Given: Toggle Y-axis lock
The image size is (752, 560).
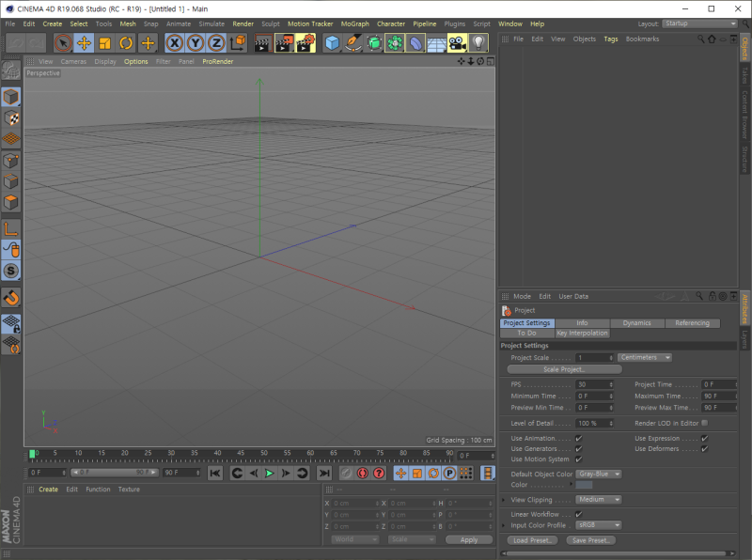Looking at the screenshot, I should (x=196, y=43).
